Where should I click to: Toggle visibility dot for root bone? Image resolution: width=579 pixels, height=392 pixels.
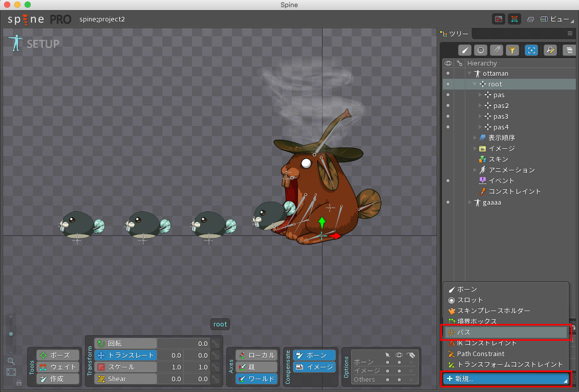point(448,84)
